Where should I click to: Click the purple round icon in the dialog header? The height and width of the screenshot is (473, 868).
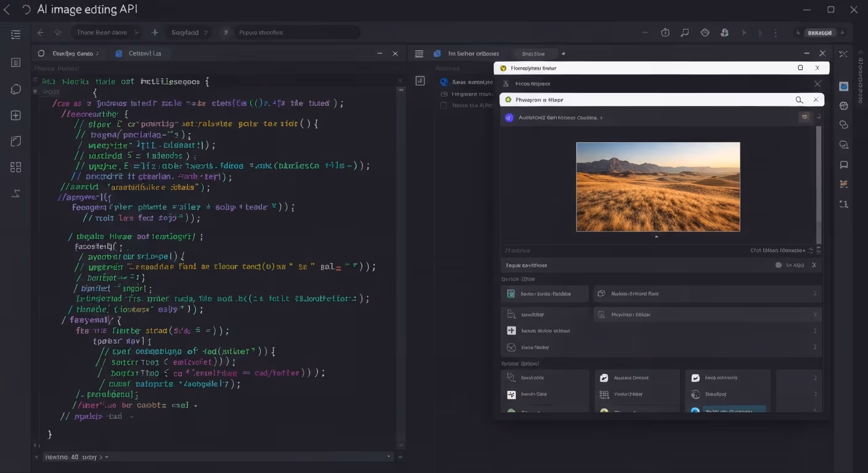(509, 117)
